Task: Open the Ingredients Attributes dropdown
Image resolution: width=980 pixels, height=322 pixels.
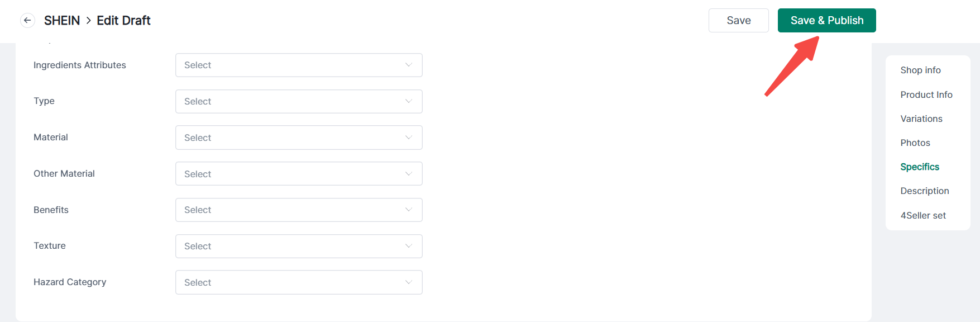Action: pos(298,65)
